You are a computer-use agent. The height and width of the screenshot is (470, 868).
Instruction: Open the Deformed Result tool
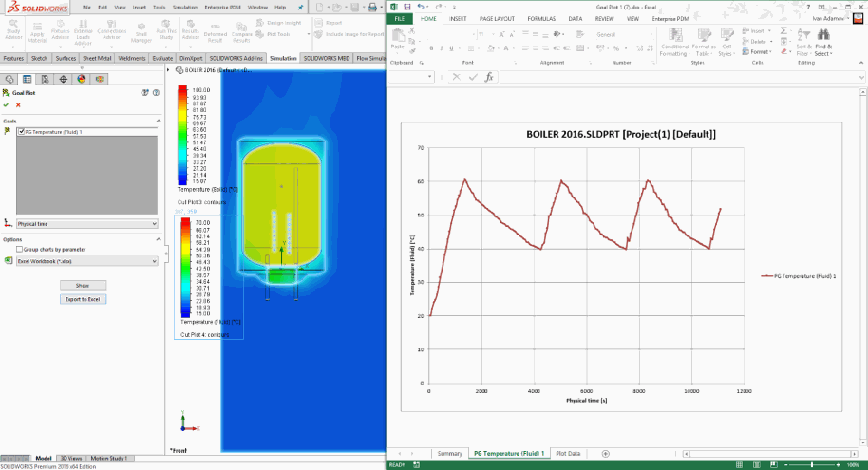pos(215,30)
